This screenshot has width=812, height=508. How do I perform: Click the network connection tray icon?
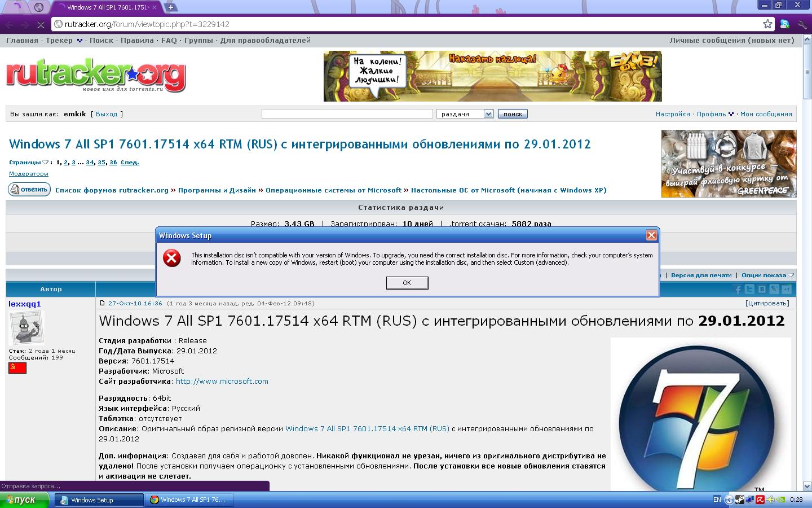(750, 500)
